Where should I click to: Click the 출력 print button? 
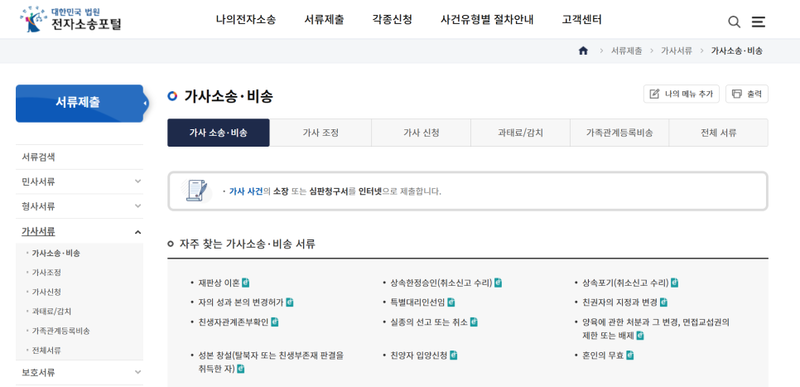click(x=747, y=94)
